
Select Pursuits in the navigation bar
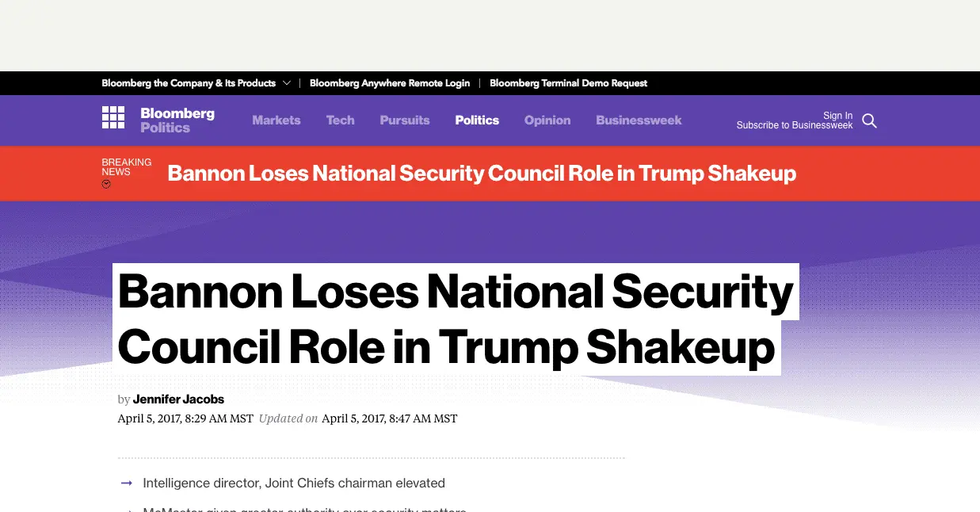click(x=405, y=120)
